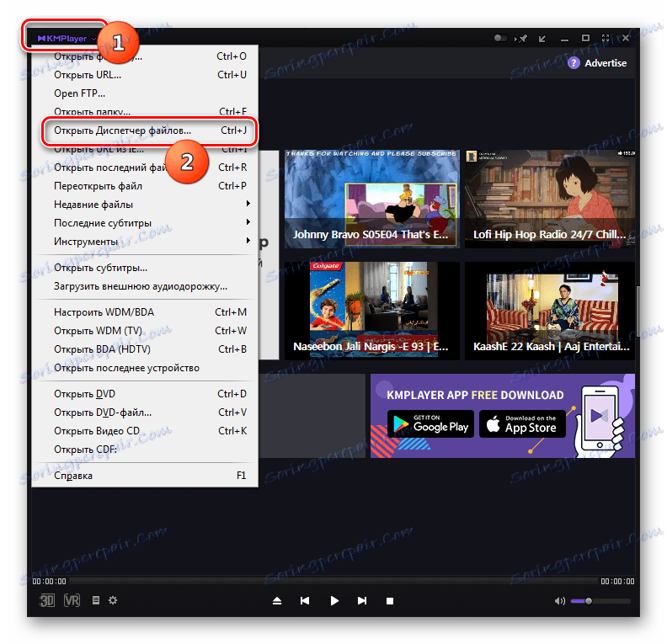
Task: Open Johnny Bravo S05E04 video thumbnail
Action: (x=371, y=199)
